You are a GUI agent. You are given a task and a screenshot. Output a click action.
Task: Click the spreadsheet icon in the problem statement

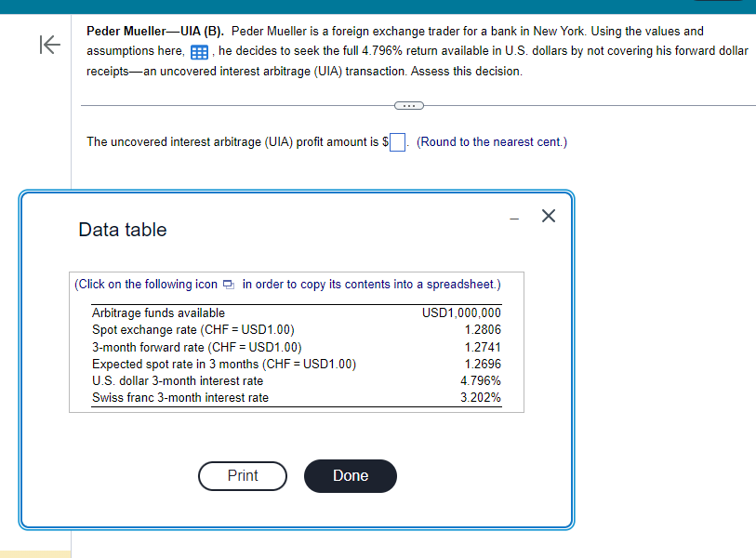pos(199,50)
